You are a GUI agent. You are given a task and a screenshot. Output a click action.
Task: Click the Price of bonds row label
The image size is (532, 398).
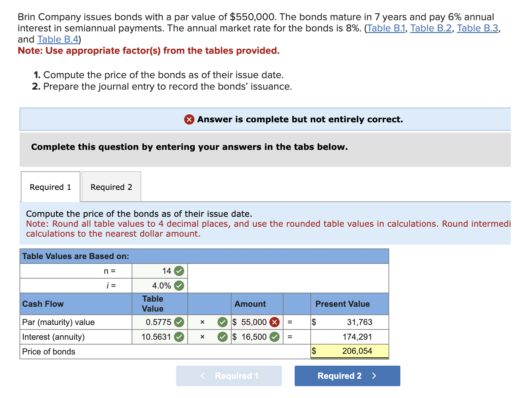pyautogui.click(x=49, y=352)
